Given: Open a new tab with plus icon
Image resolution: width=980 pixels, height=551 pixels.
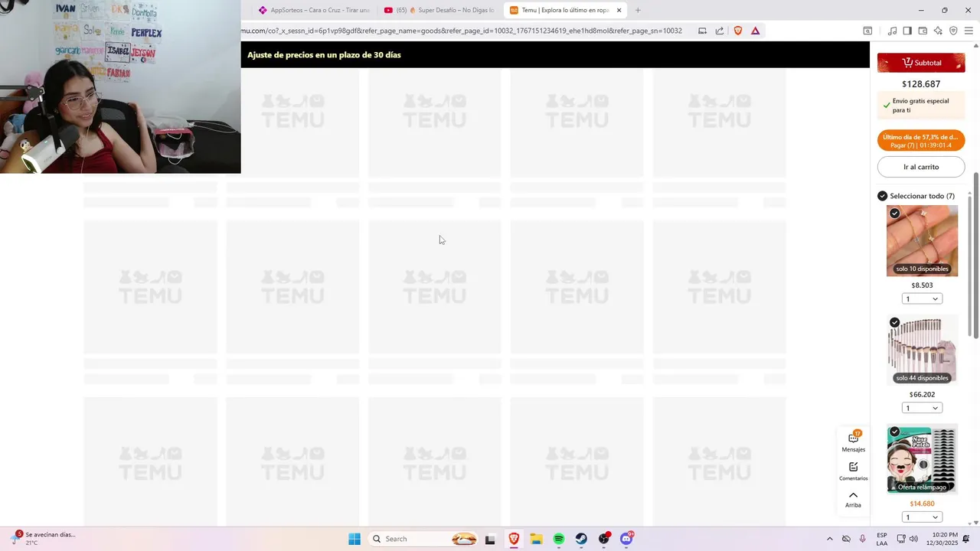Looking at the screenshot, I should [638, 10].
